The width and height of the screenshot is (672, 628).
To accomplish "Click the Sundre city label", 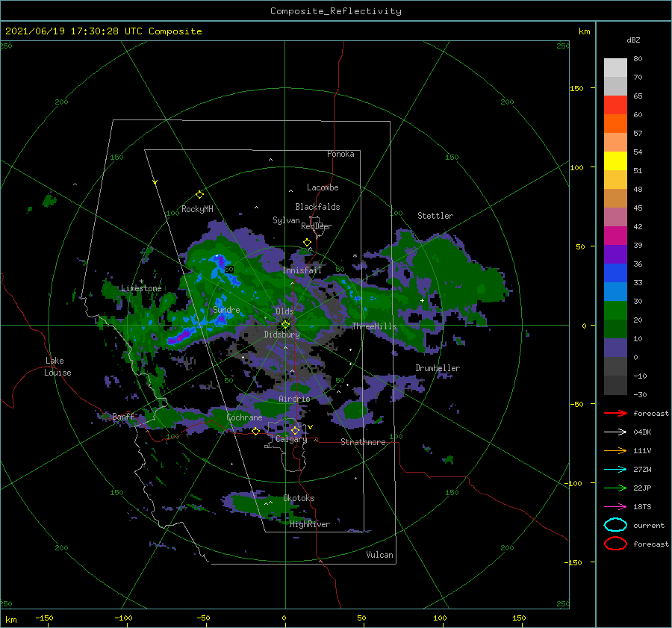I will (x=226, y=309).
